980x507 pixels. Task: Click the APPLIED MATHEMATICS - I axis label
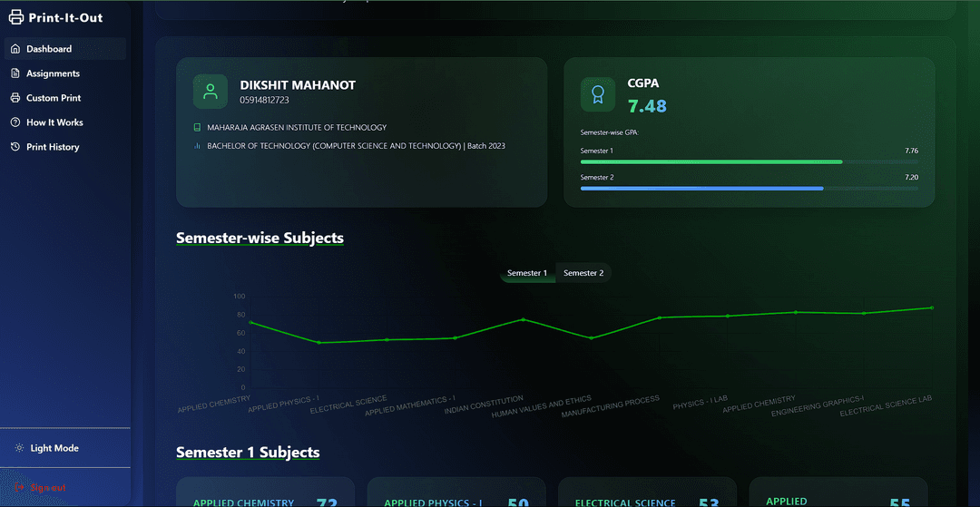coord(410,405)
